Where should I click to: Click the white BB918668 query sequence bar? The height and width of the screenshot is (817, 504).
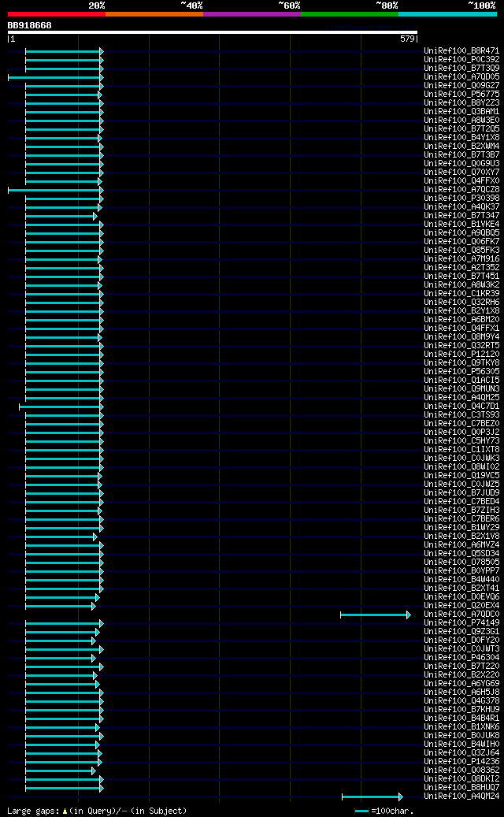[213, 32]
